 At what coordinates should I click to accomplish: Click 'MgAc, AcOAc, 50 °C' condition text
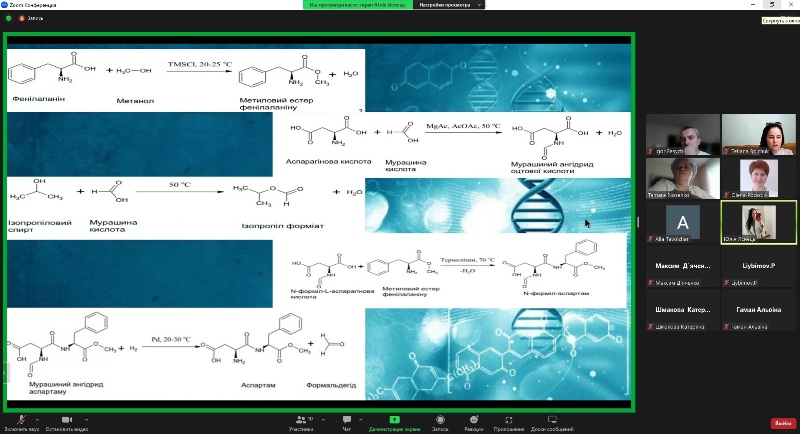(463, 126)
